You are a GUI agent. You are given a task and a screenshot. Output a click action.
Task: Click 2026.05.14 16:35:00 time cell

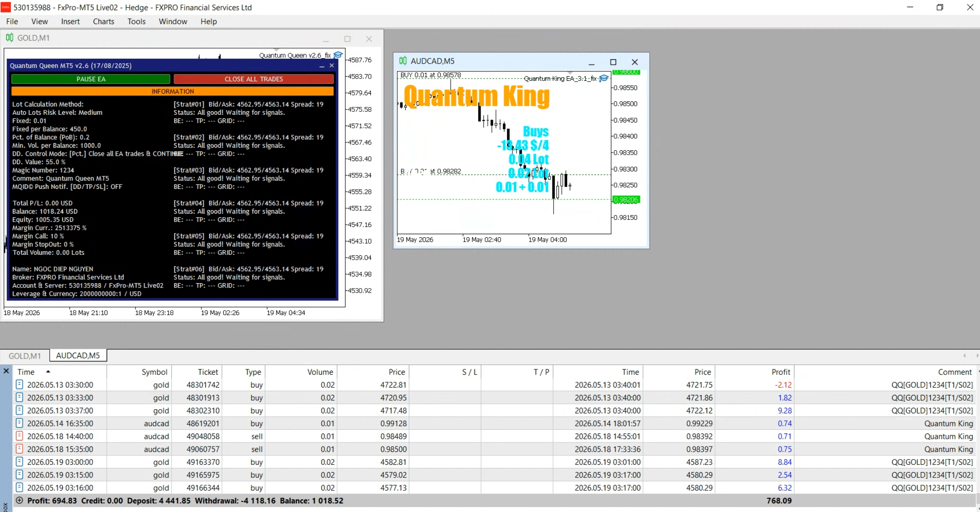click(60, 424)
